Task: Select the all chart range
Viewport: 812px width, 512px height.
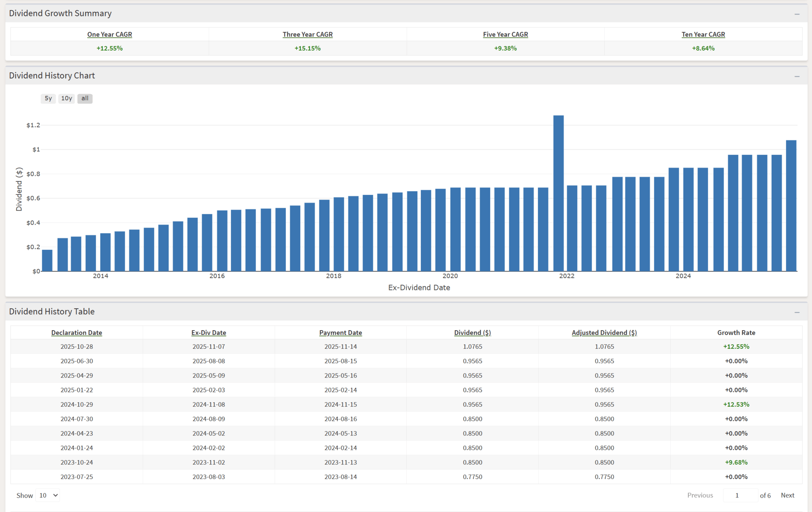Action: 85,99
